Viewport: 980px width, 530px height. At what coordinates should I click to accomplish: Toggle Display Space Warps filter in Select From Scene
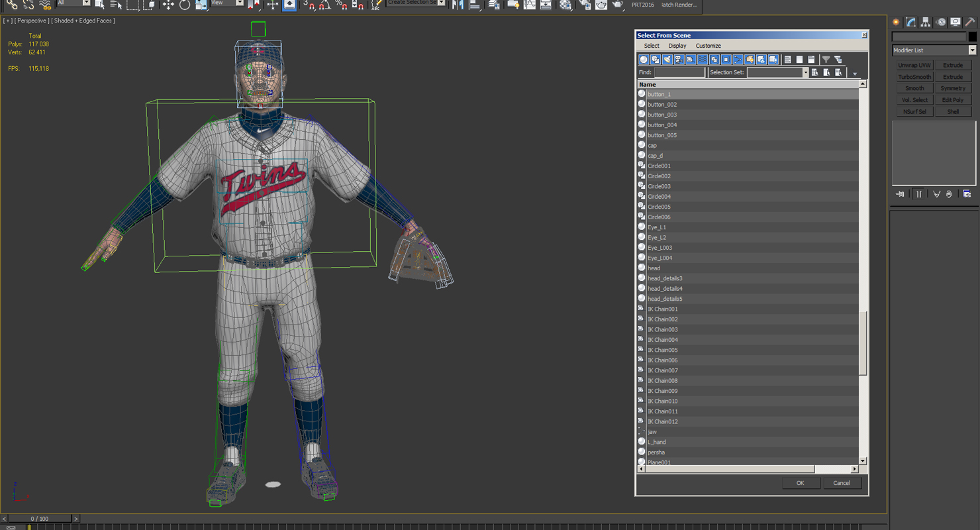pyautogui.click(x=703, y=60)
